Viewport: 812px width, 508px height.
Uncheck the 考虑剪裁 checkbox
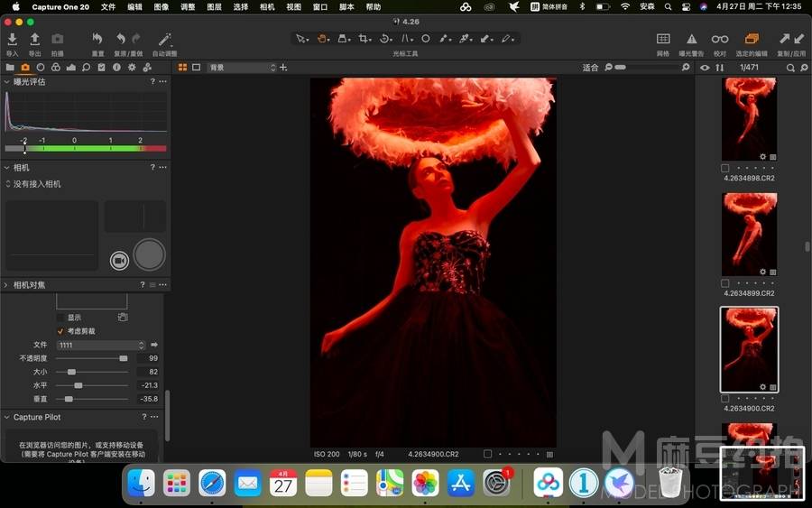pos(60,331)
